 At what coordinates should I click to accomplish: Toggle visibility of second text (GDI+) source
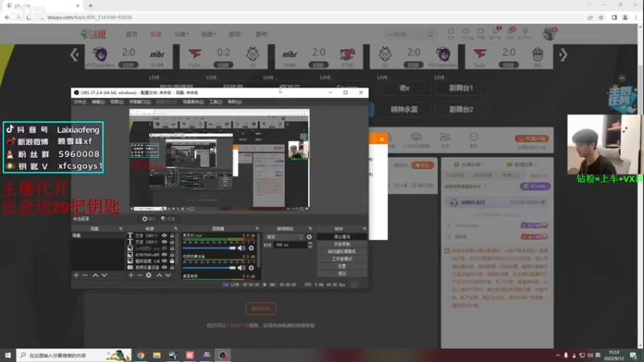[x=164, y=242]
